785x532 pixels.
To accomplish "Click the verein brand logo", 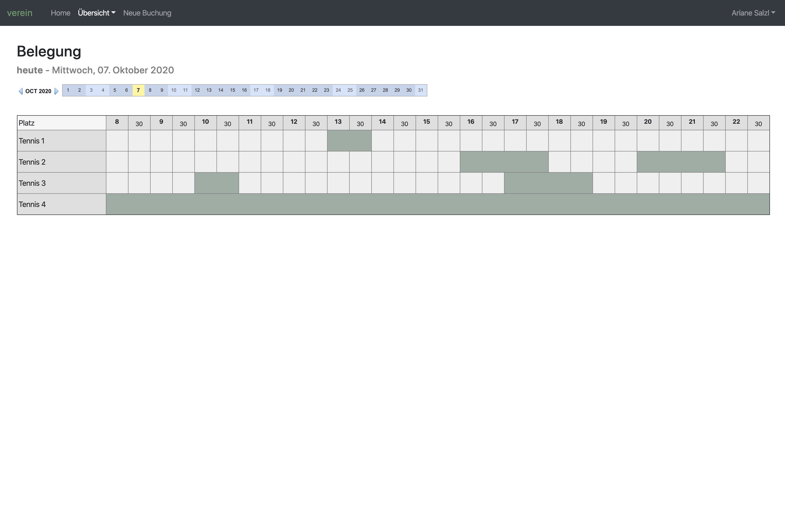I will point(20,13).
